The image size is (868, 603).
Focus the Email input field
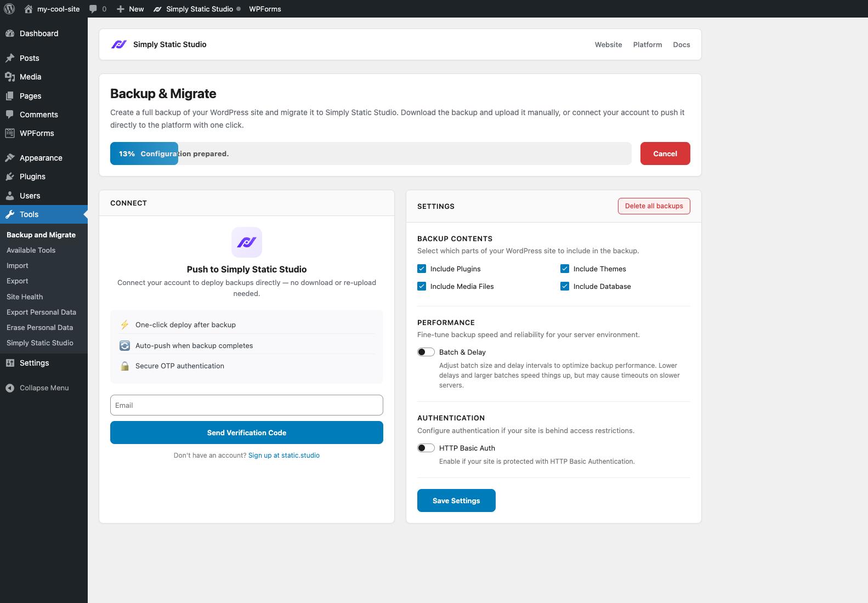click(247, 405)
